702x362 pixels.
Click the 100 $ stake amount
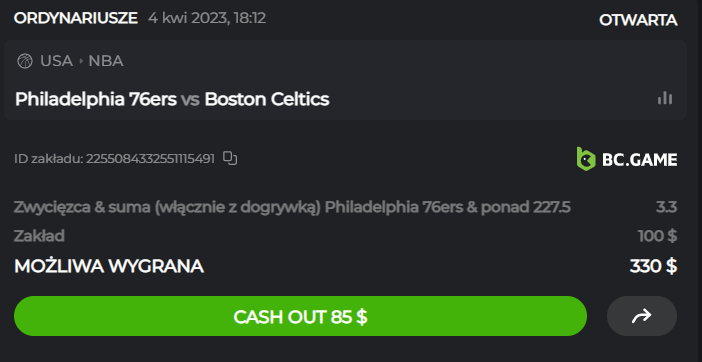click(657, 236)
